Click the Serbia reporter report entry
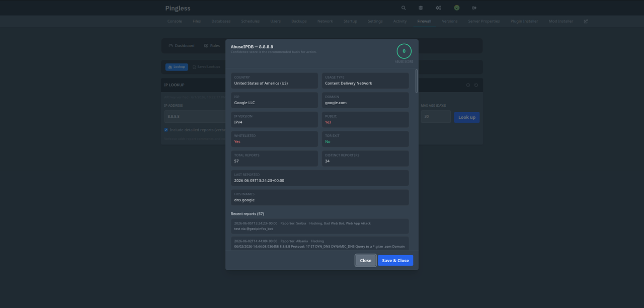The image size is (644, 308). [x=320, y=226]
